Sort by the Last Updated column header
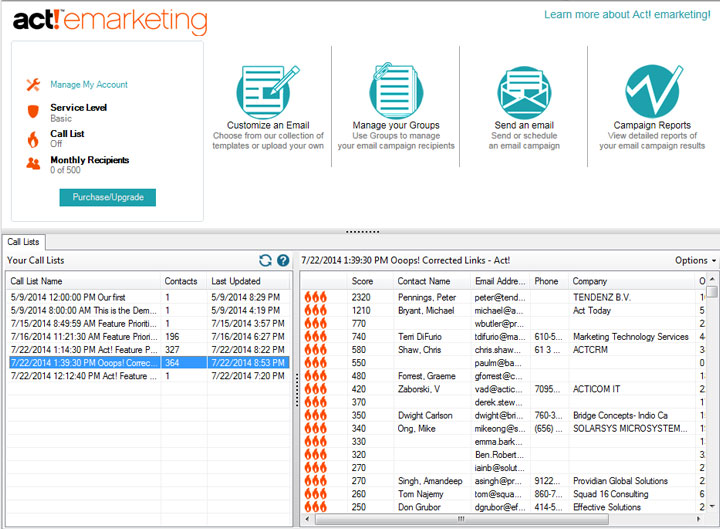Screen dimensions: 720x529 click(x=248, y=281)
